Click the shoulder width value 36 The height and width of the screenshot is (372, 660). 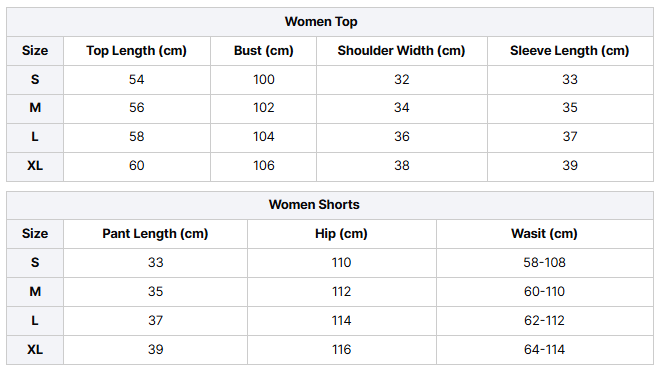point(402,137)
